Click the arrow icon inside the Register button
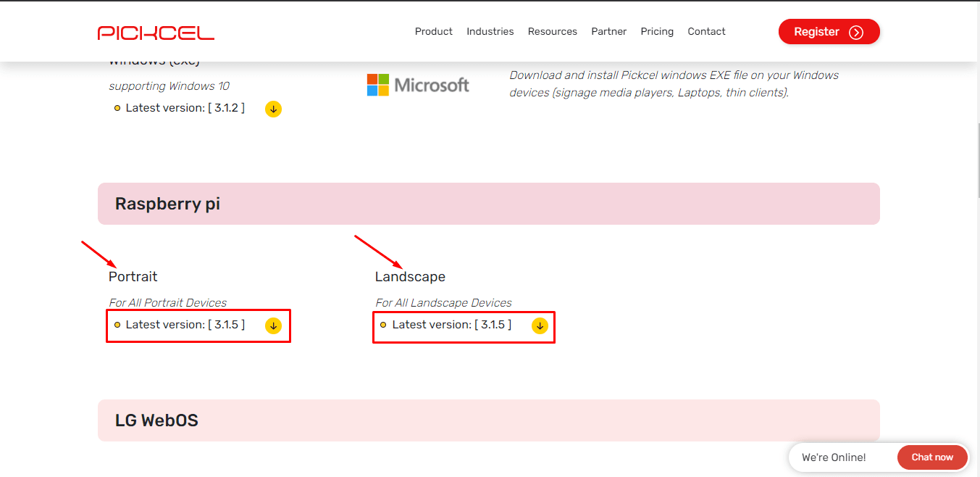Viewport: 980px width, 477px height. [855, 31]
